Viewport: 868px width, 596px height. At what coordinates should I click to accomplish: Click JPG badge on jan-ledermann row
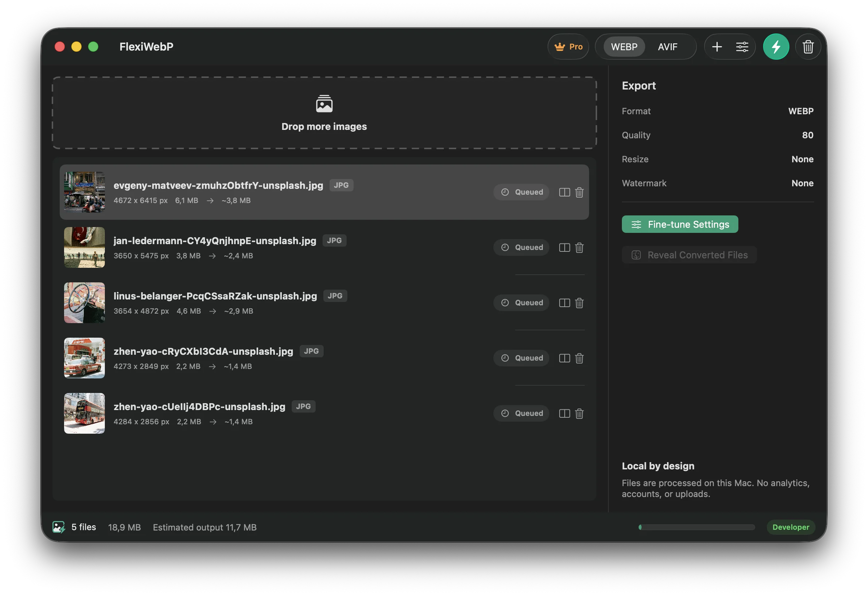pos(335,241)
